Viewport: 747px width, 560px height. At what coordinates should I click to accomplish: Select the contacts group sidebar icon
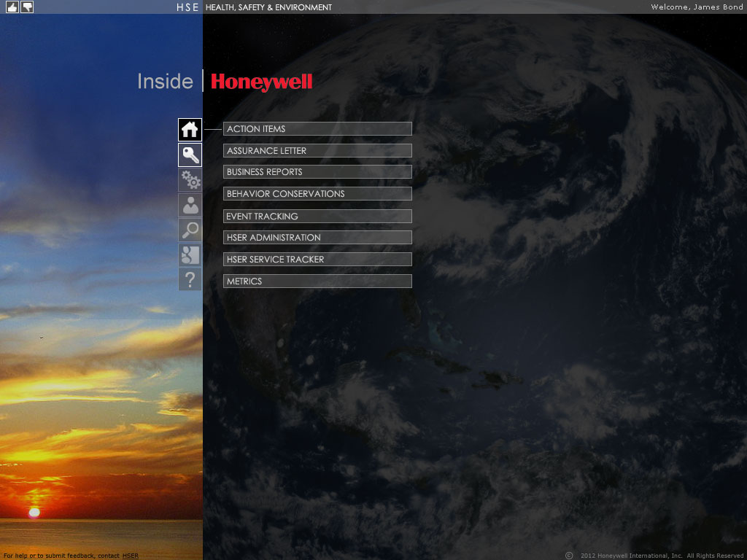(x=190, y=254)
